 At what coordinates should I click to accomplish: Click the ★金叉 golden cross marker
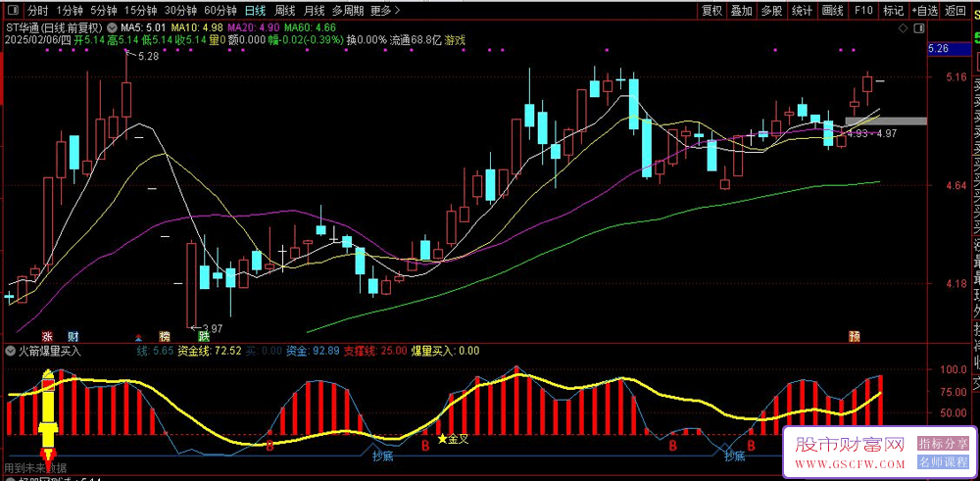pyautogui.click(x=453, y=439)
